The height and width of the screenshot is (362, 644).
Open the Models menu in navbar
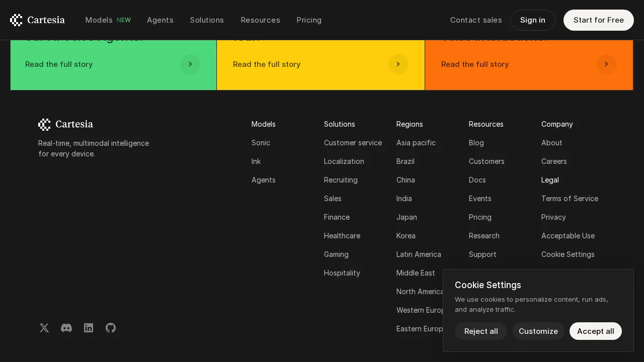click(x=99, y=20)
